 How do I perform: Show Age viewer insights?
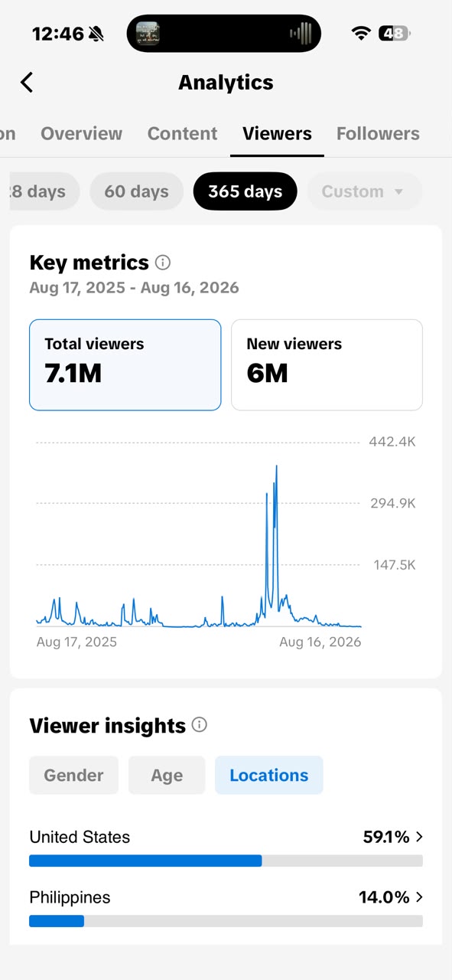(x=167, y=775)
